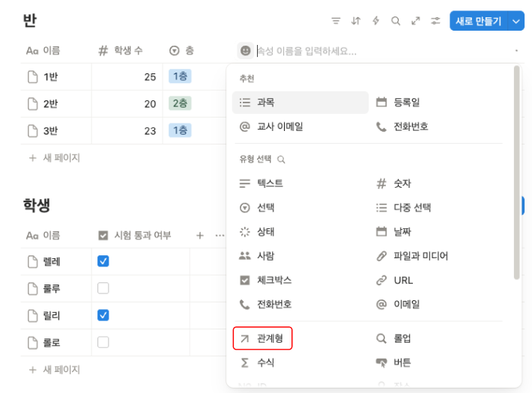Open more options ellipsis in 학생 header

[220, 235]
